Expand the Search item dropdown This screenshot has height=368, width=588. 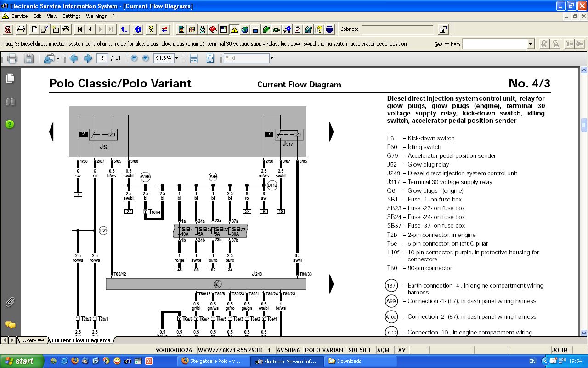[531, 44]
